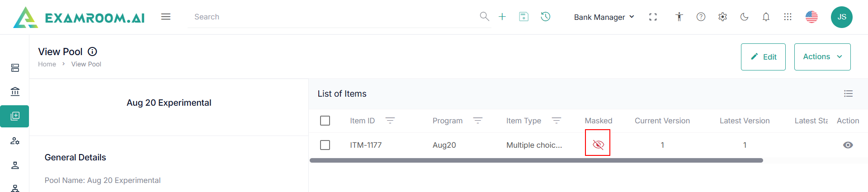
Task: Open the Item ID column filter
Action: coord(390,121)
